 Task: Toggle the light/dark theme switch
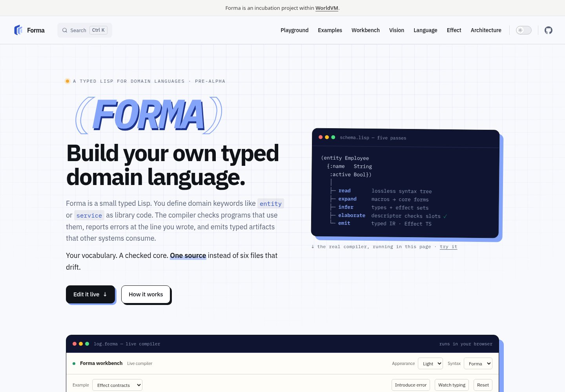tap(523, 30)
